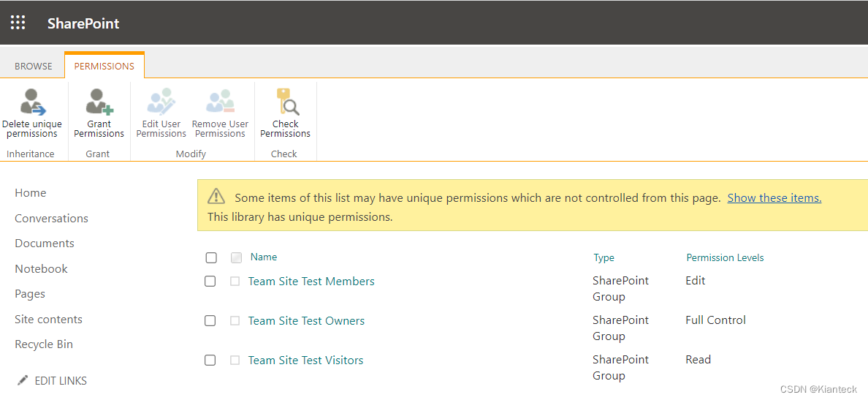
Task: Click small gray box beside Team Site Test Visitors
Action: tap(235, 360)
